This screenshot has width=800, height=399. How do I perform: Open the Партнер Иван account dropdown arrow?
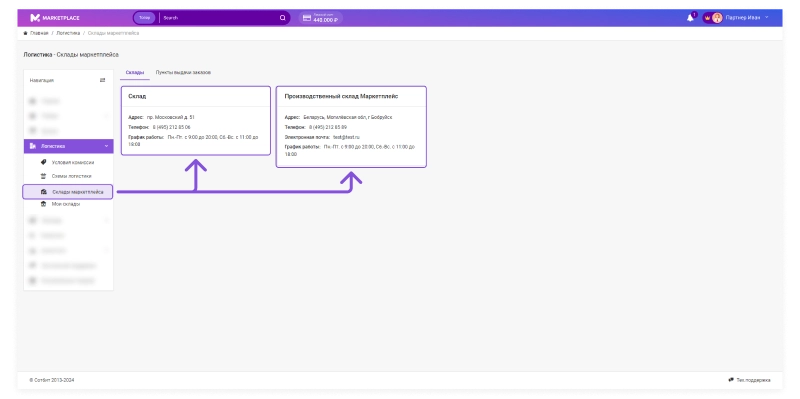(x=767, y=18)
